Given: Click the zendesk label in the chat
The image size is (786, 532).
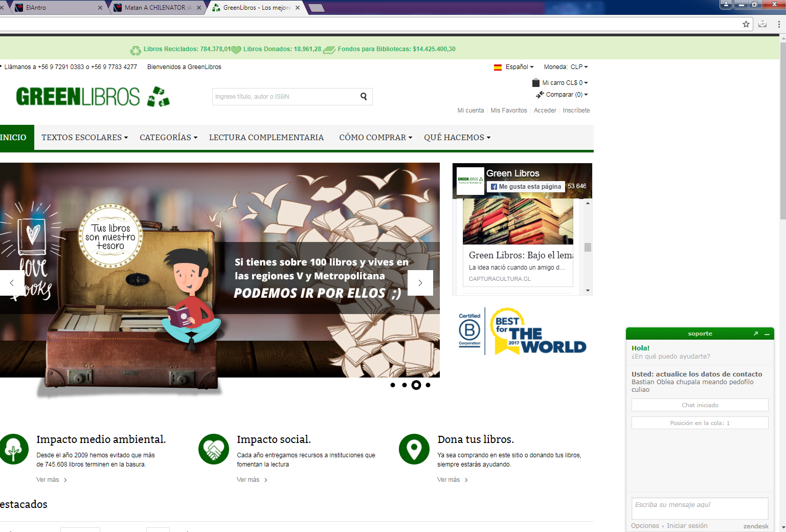Looking at the screenshot, I should click(x=756, y=526).
